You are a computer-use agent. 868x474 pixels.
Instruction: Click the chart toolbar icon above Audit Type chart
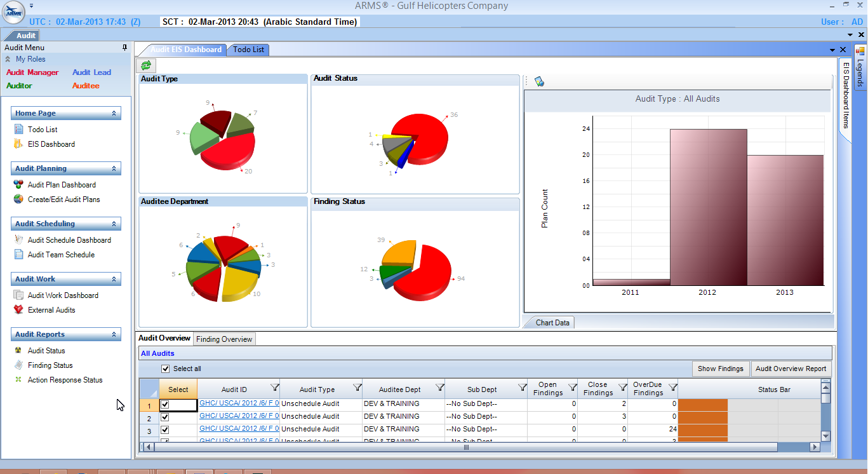coord(539,81)
